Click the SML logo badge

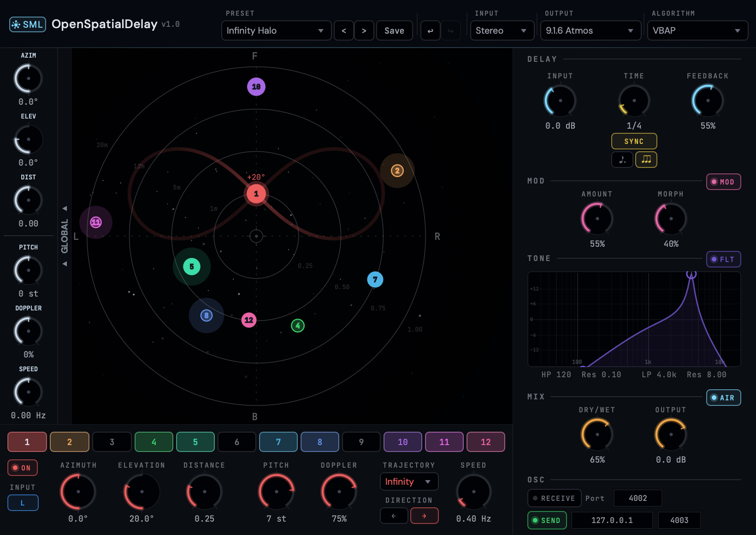coord(28,24)
